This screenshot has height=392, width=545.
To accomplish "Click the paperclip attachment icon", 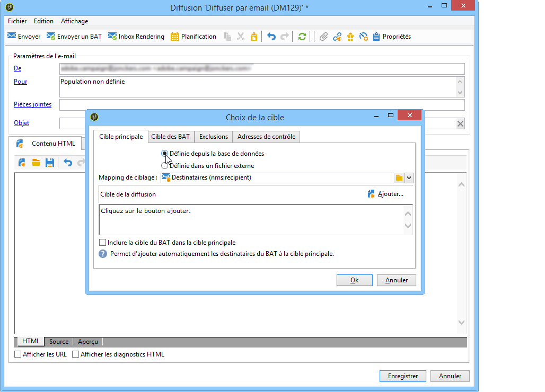I will [x=323, y=37].
